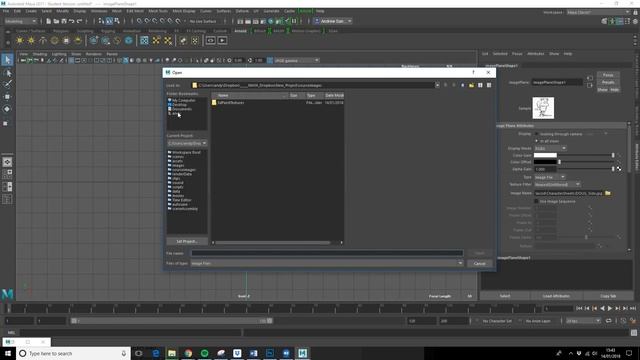Image resolution: width=640 pixels, height=360 pixels.
Task: Open the Shading menu in viewport panel
Action: (x=40, y=54)
